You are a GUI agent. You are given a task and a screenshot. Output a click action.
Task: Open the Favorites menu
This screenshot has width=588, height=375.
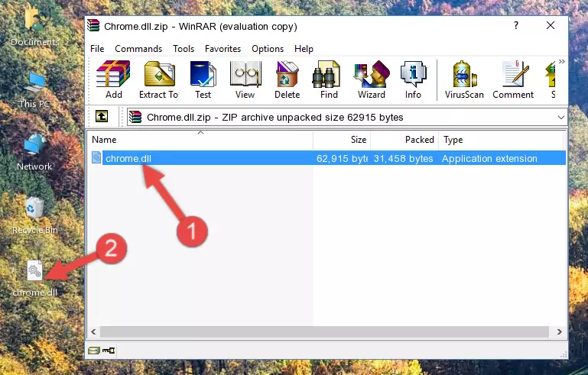[223, 49]
